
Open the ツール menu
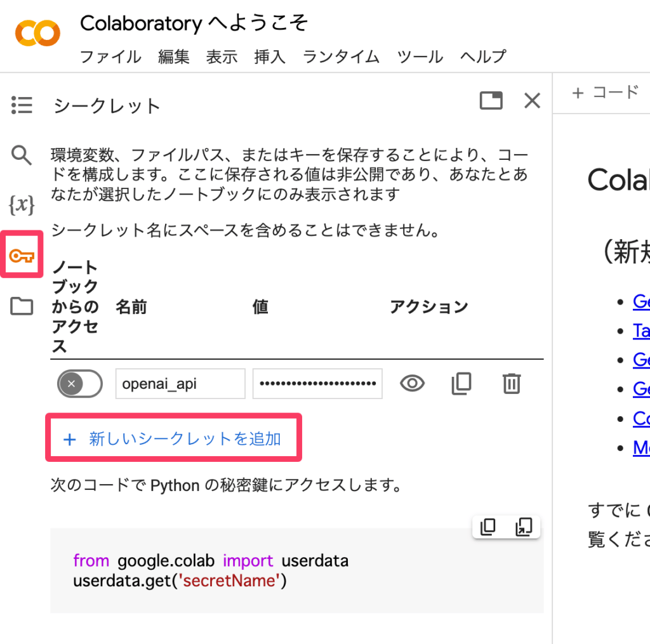420,56
